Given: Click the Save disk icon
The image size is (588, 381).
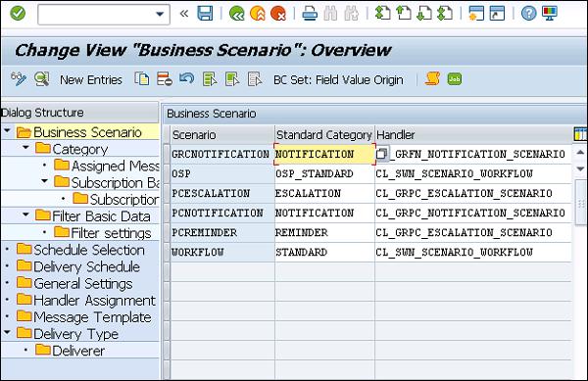Looking at the screenshot, I should [205, 14].
